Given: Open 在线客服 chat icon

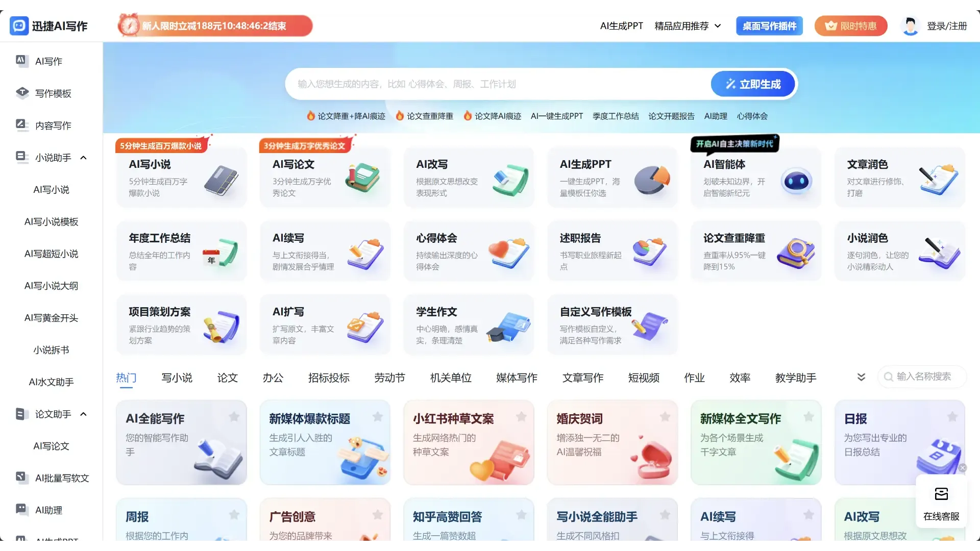Looking at the screenshot, I should [x=941, y=494].
